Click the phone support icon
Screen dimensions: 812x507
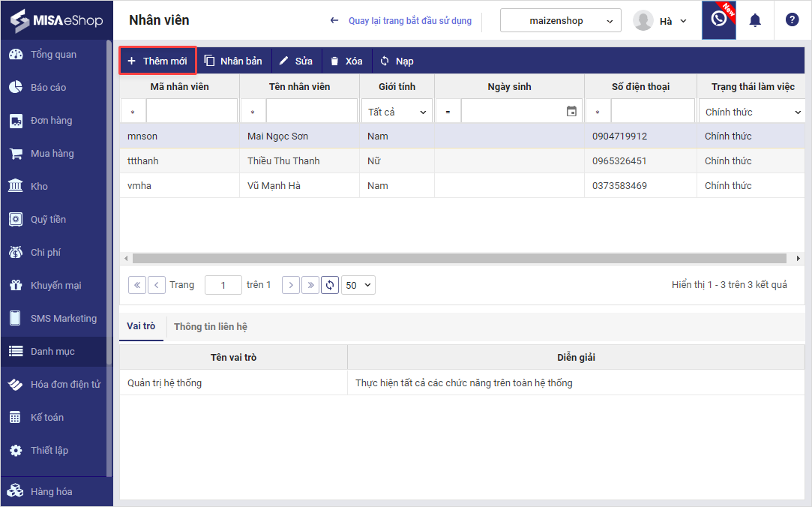point(718,20)
